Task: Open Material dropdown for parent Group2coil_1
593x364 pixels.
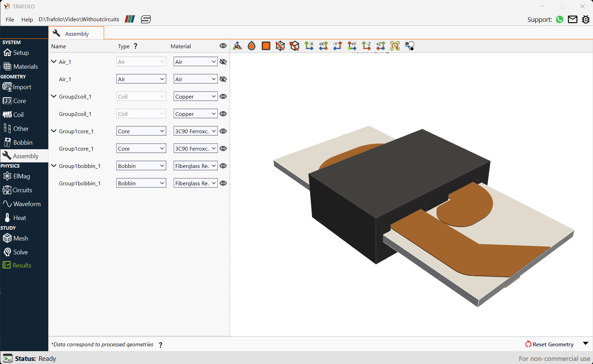Action: coord(196,96)
